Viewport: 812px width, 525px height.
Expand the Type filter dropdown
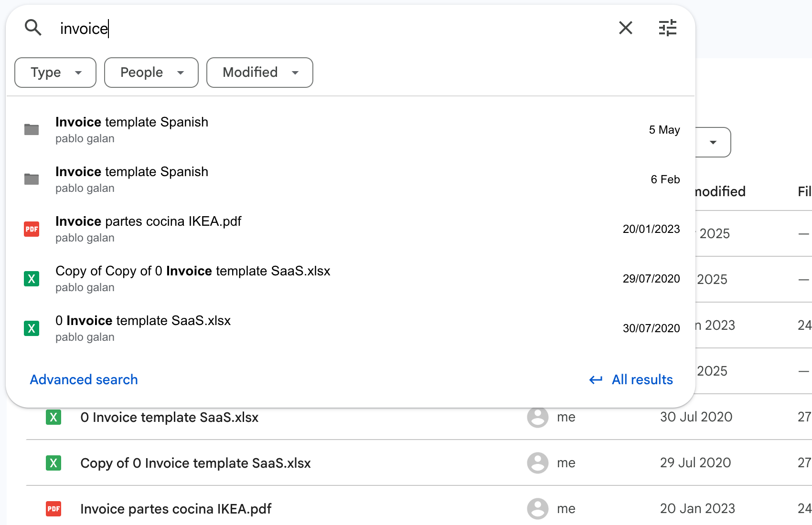pyautogui.click(x=55, y=73)
